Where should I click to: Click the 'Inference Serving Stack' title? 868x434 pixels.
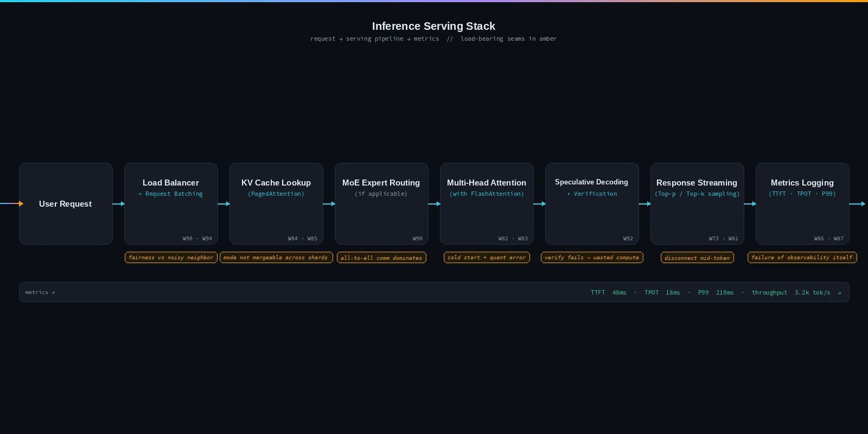tap(433, 26)
